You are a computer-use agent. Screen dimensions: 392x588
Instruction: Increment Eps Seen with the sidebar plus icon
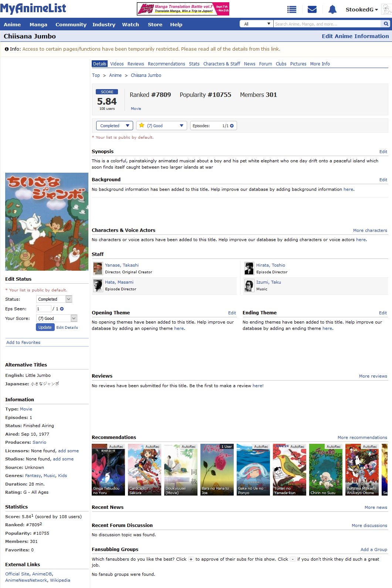tap(62, 309)
